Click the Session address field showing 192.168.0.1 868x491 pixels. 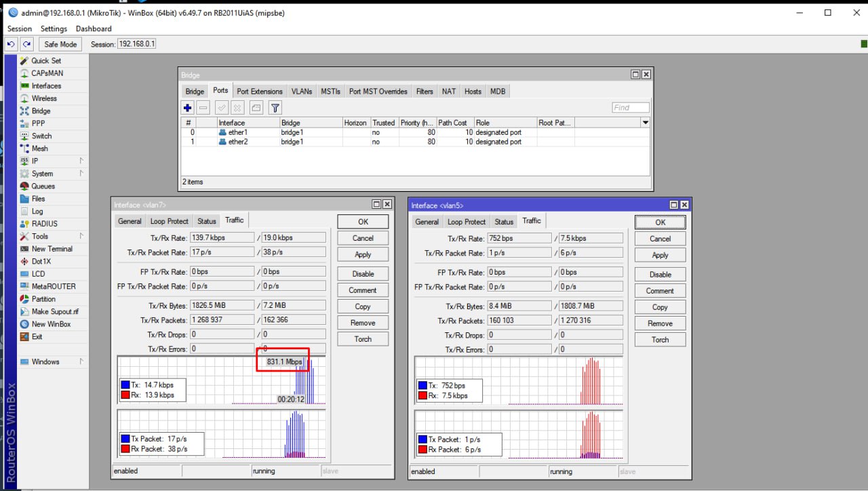pos(137,44)
